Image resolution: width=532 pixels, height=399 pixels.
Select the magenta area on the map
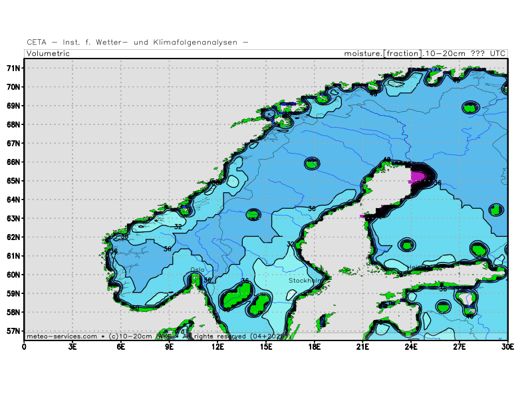point(418,177)
